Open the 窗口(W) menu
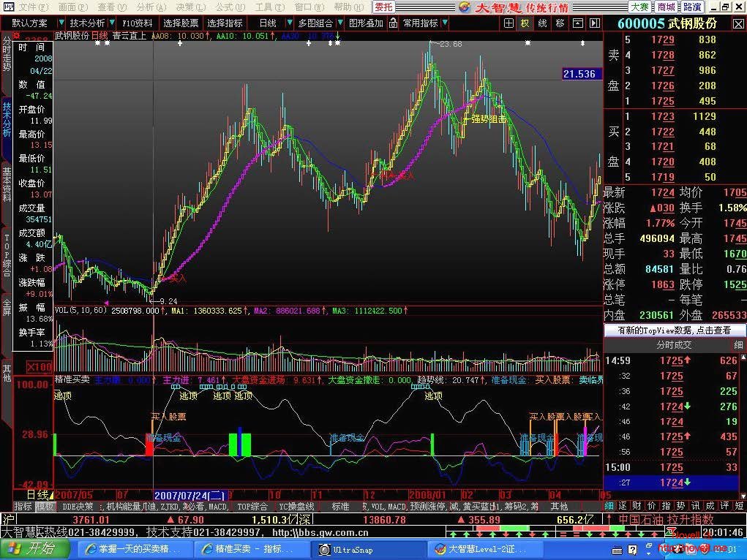Image resolution: width=747 pixels, height=560 pixels. point(309,7)
